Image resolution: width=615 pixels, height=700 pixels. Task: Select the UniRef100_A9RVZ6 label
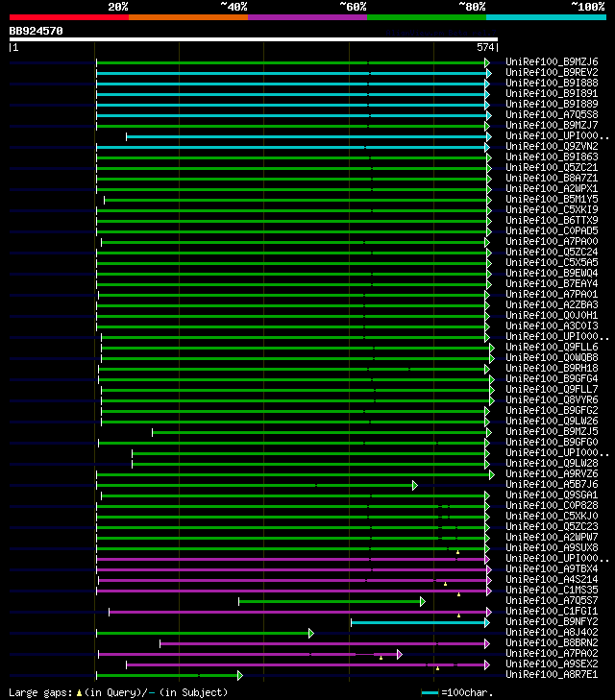click(x=552, y=473)
